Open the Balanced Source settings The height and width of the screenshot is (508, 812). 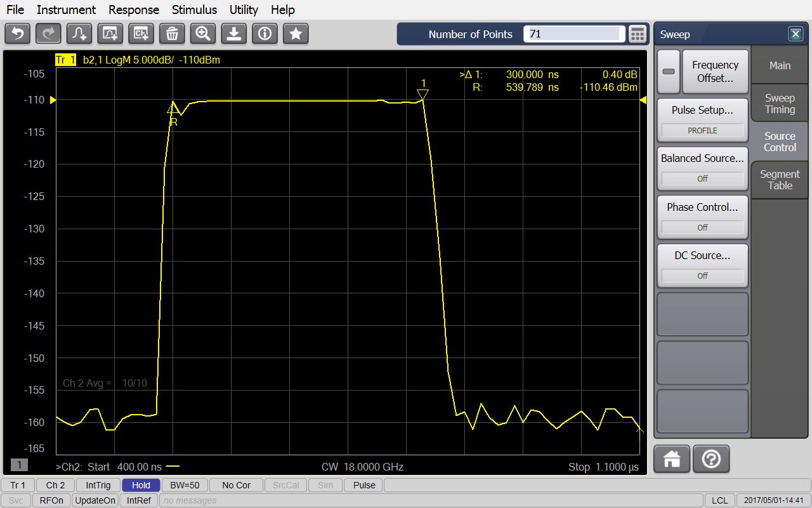click(702, 158)
